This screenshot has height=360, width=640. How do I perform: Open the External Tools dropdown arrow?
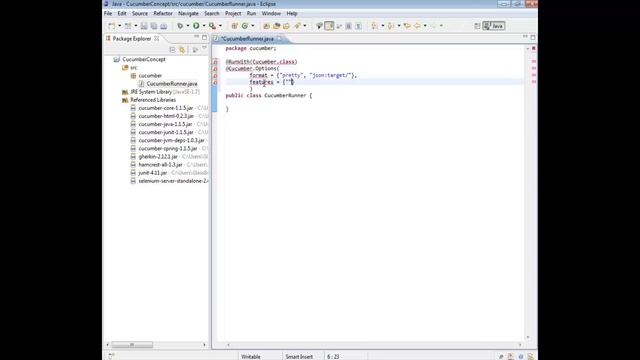220,26
